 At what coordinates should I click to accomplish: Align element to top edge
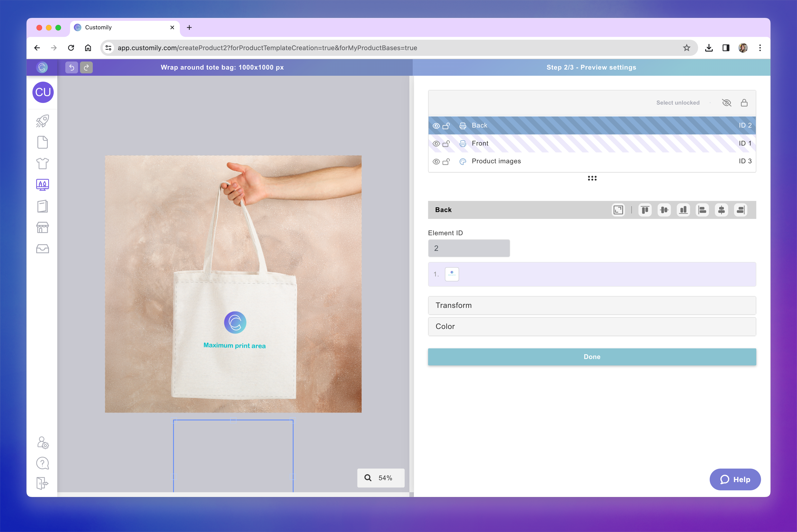tap(645, 210)
